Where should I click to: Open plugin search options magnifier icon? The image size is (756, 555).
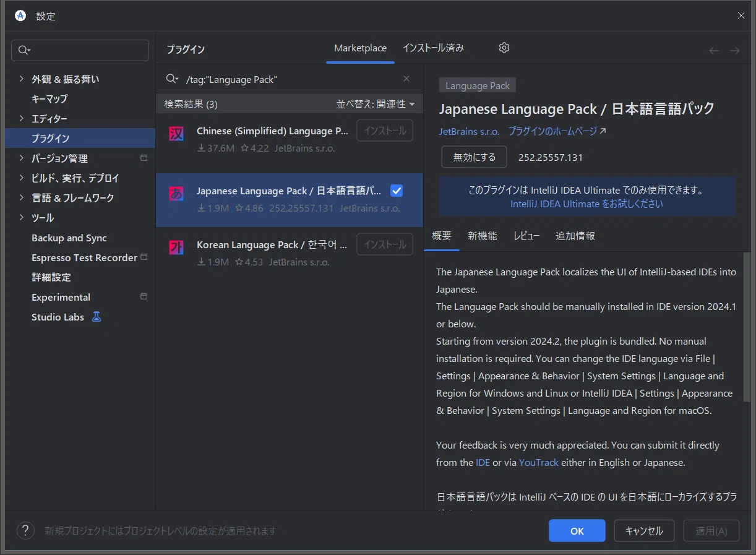click(173, 79)
